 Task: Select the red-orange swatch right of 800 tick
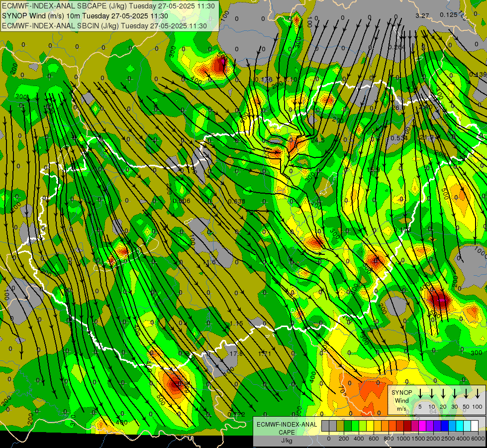392,426
